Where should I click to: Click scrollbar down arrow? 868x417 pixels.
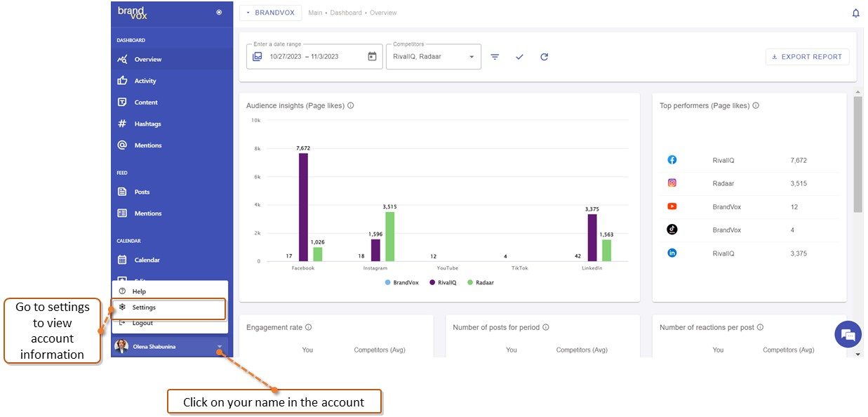857,354
